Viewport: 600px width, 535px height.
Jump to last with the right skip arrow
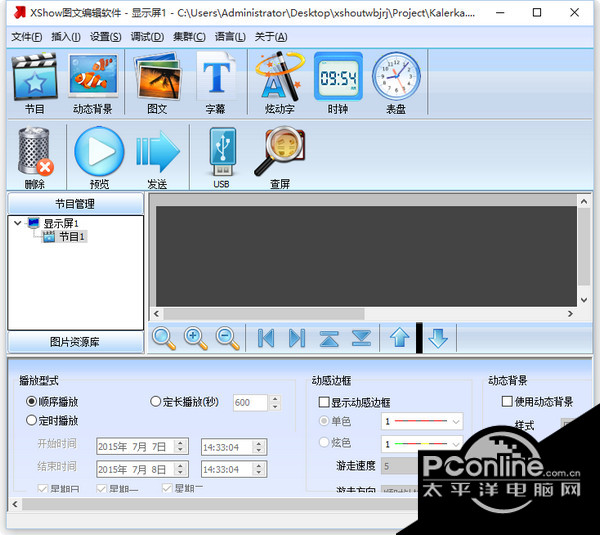[x=297, y=338]
